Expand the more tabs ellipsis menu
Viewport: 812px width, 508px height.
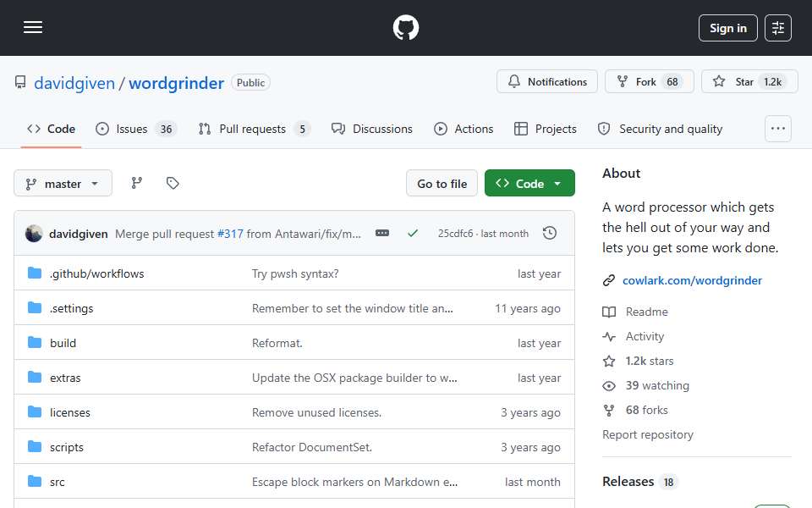tap(778, 129)
